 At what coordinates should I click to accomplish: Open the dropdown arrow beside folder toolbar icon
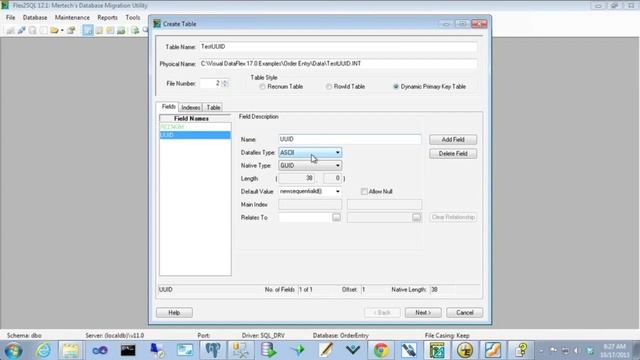(62, 31)
